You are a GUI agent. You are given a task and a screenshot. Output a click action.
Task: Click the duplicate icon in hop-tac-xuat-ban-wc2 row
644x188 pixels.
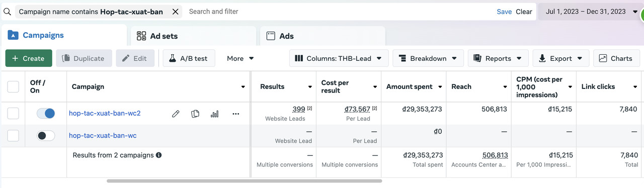pyautogui.click(x=195, y=114)
